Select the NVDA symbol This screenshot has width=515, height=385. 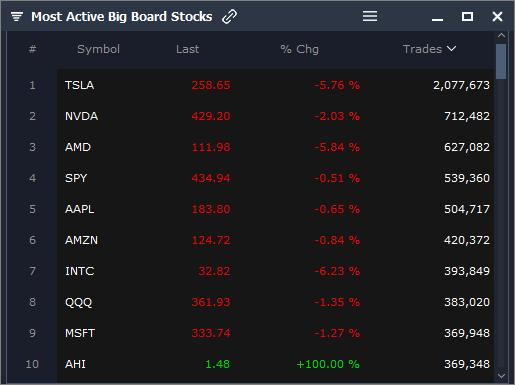81,116
